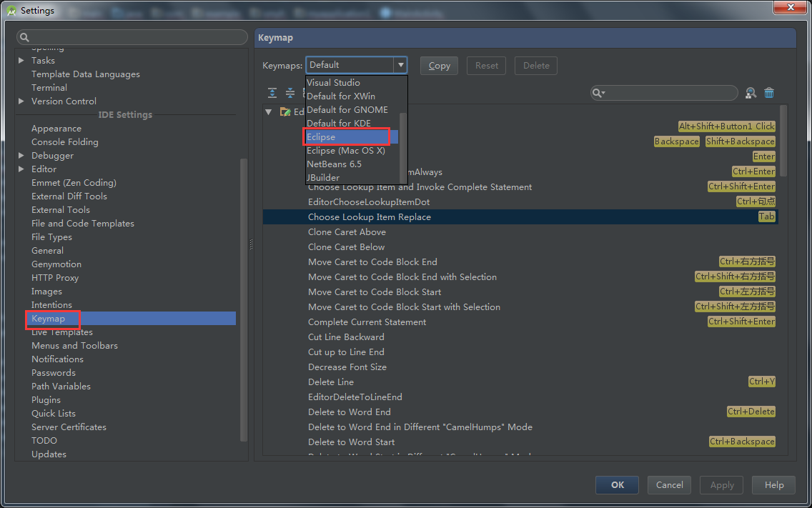The height and width of the screenshot is (508, 812).
Task: Click the folder icon of the Editor Actions group
Action: pyautogui.click(x=284, y=112)
